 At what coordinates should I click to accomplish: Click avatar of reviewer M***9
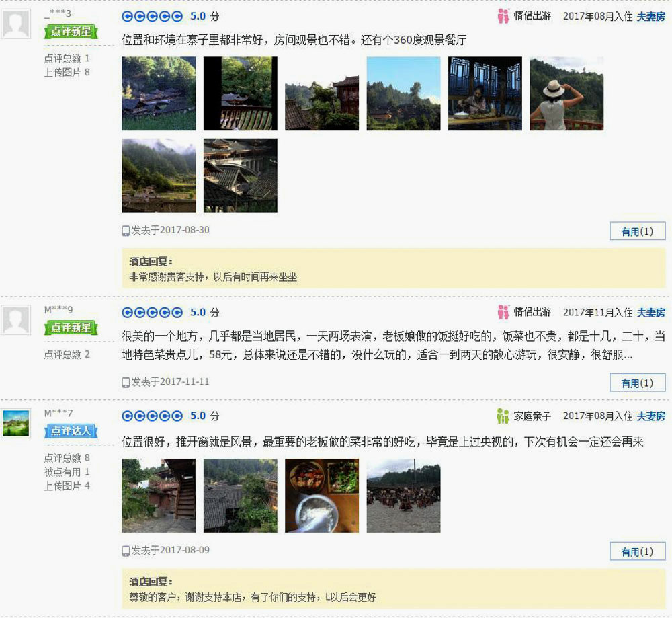point(16,319)
